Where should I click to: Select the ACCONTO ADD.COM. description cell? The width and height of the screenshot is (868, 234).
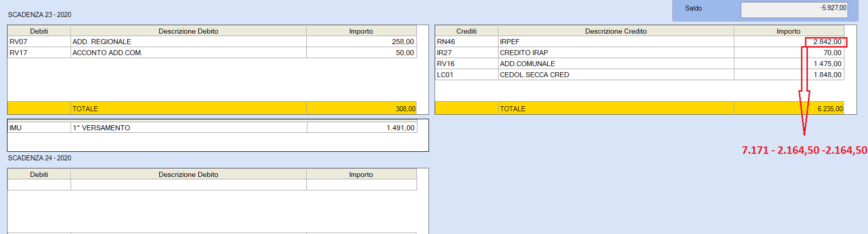coord(189,53)
